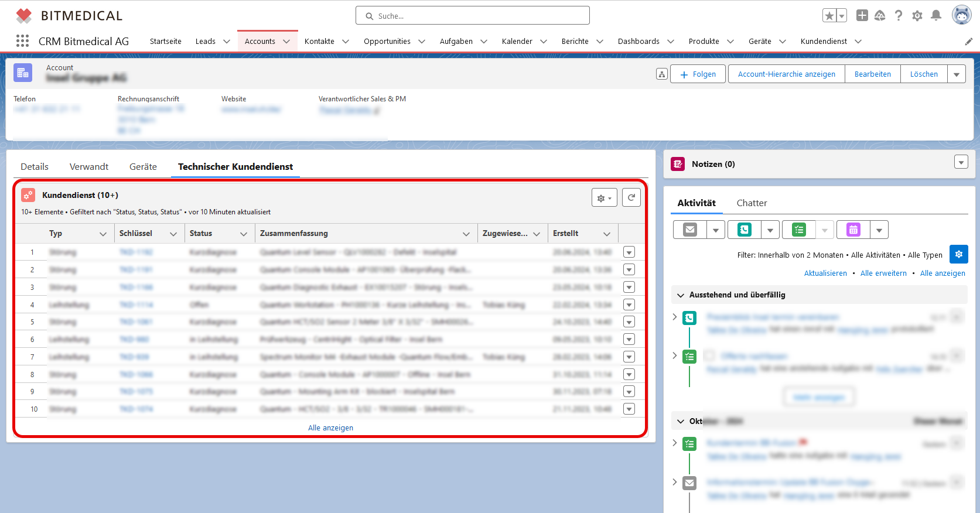Collapse the Ausstehend und überfällig section

(681, 295)
